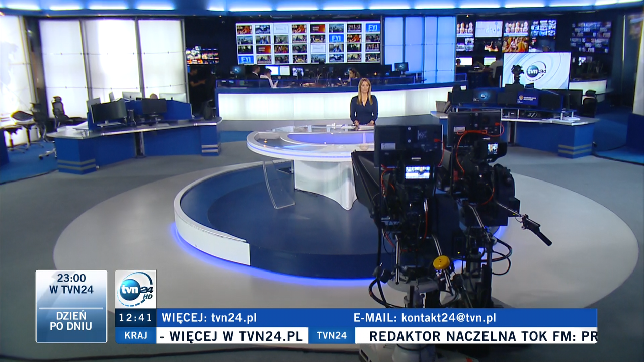Click the 'DZIEŃ PO DNIU' programme title
This screenshot has width=644, height=362.
click(71, 321)
